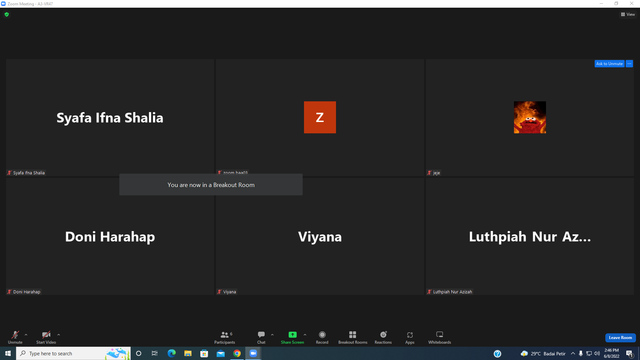Start Video from the camera icon

(46, 337)
